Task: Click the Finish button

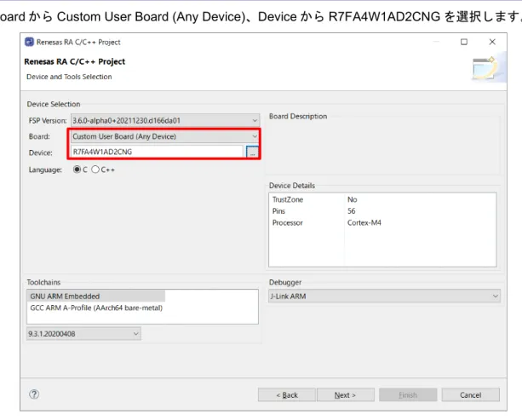Action: [x=408, y=395]
